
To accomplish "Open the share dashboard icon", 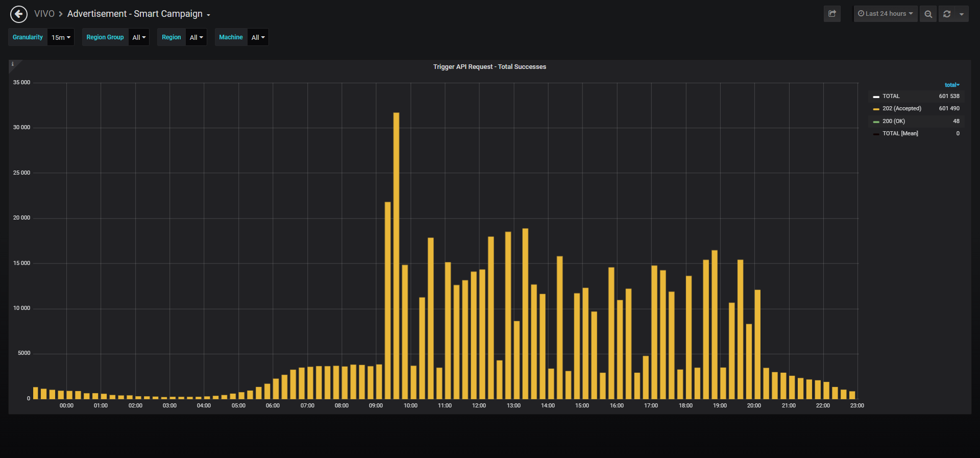I will point(832,14).
